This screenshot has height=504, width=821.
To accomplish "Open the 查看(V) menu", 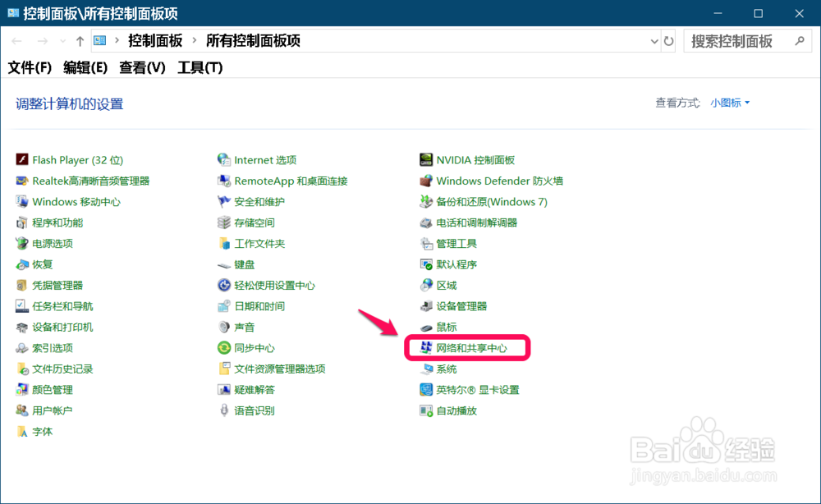I will pyautogui.click(x=142, y=67).
